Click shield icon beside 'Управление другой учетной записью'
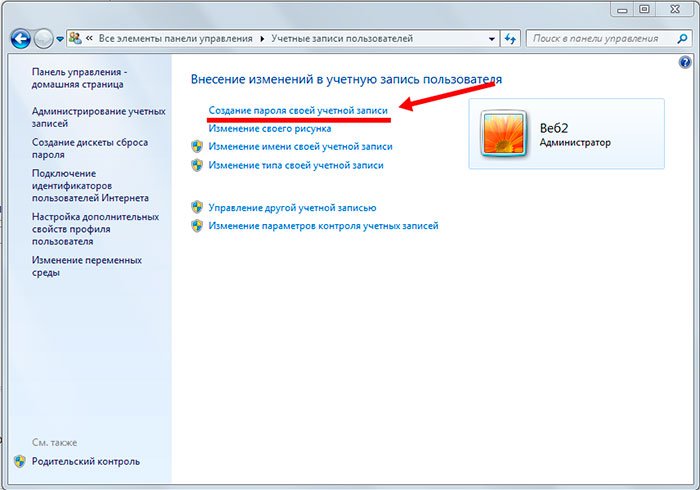Viewport: 700px width, 490px height. pos(197,207)
